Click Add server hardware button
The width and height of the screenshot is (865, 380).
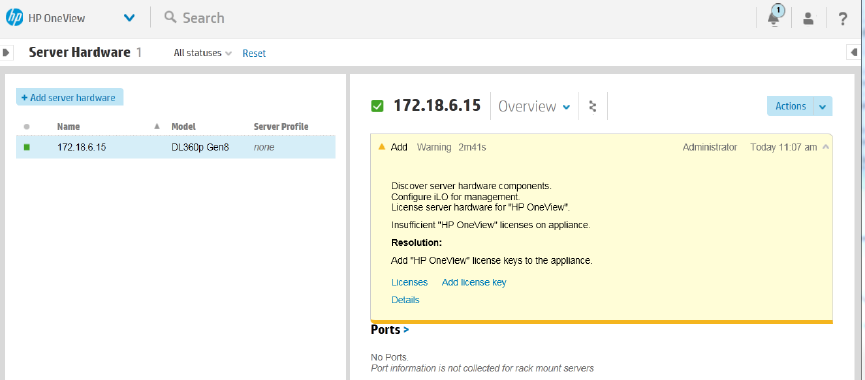click(x=70, y=98)
